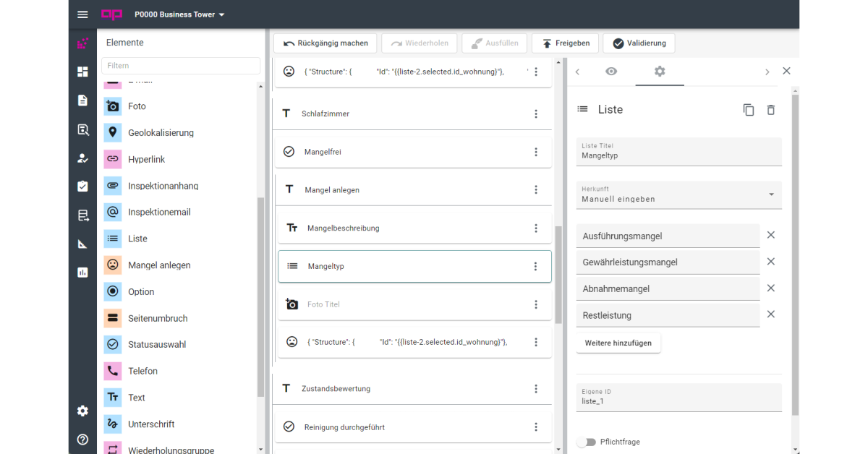
Task: Switch to the preview eye tab
Action: (x=611, y=72)
